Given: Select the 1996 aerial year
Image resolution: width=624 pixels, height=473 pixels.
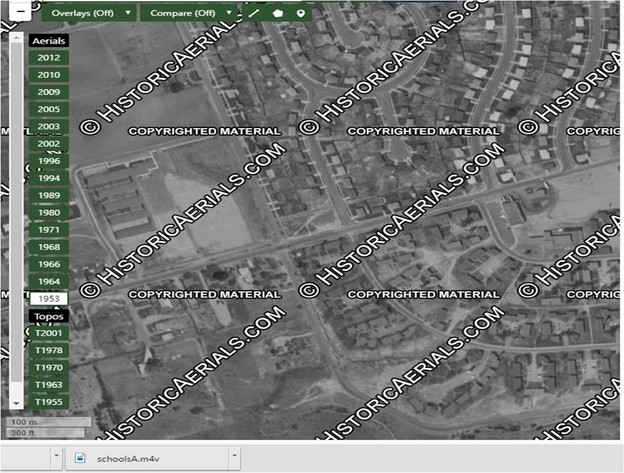Looking at the screenshot, I should (x=49, y=161).
